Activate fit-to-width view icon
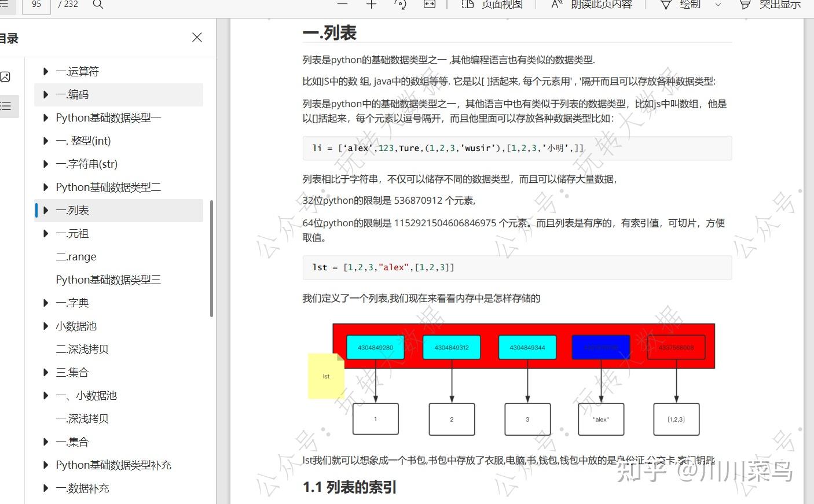 click(x=429, y=5)
